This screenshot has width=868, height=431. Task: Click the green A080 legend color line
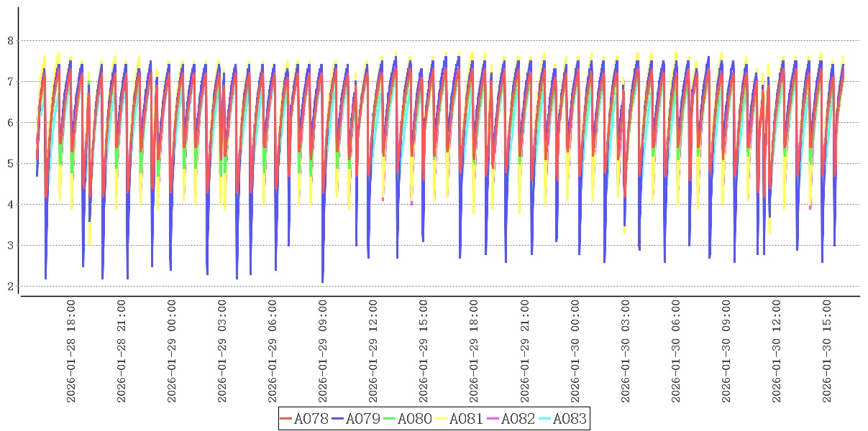tap(390, 420)
